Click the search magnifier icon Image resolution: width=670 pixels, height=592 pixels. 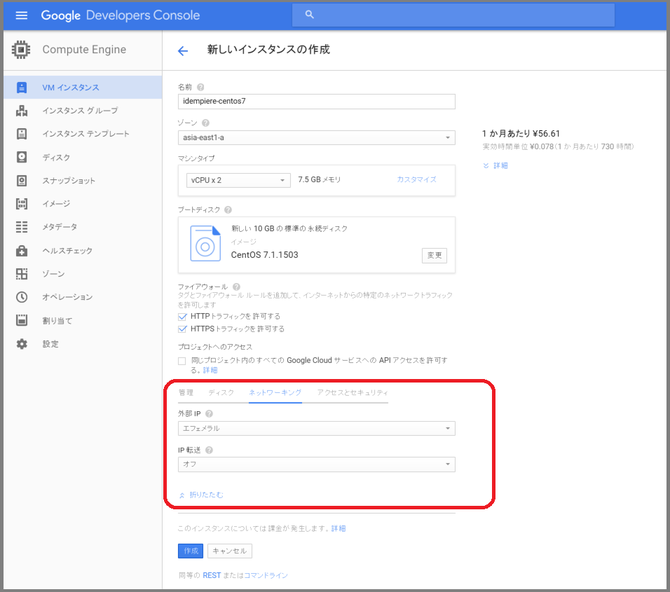coord(309,15)
